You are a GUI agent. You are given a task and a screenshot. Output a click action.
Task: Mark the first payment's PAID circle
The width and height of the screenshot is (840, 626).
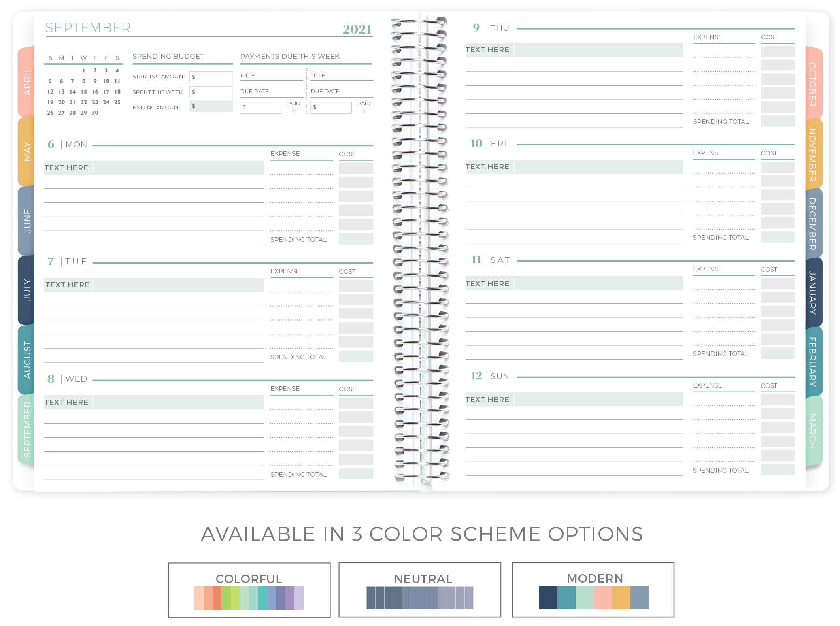294,111
